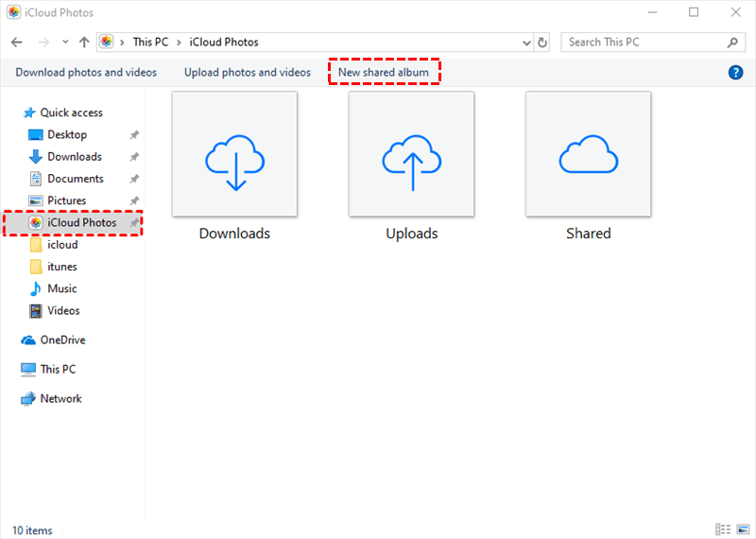
Task: Click the Uploads label under the thumbnail
Action: pyautogui.click(x=412, y=234)
